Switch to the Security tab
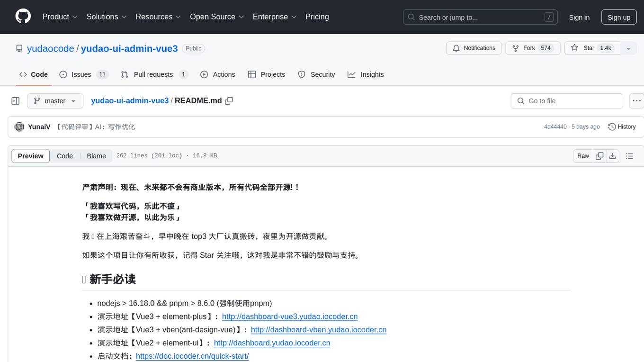 coord(316,74)
